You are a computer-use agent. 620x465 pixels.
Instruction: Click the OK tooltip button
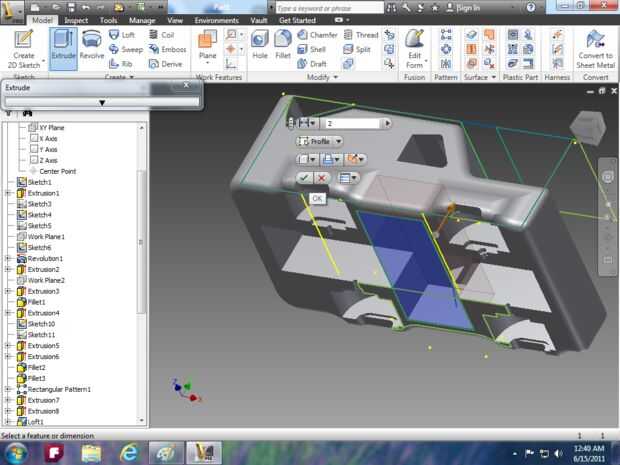(317, 198)
